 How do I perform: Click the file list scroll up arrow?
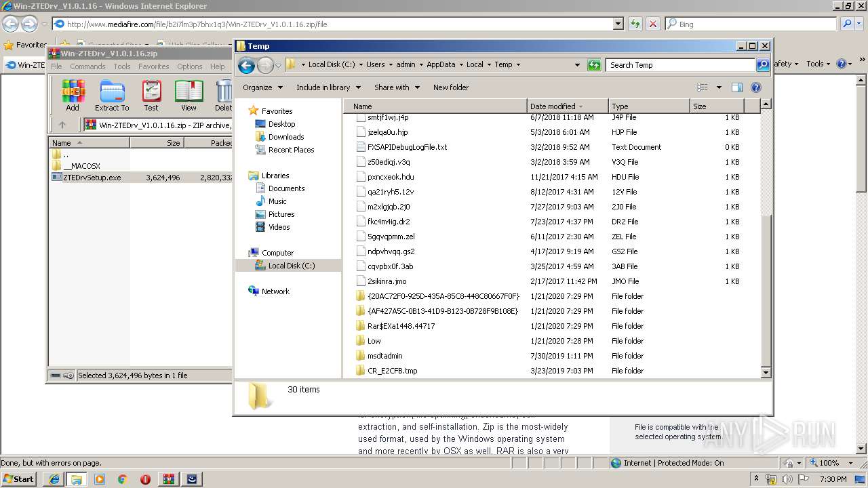766,104
